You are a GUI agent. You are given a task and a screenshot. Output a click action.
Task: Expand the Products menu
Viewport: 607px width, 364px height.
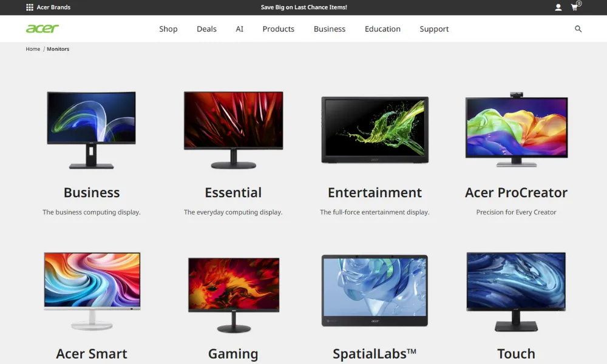coord(278,29)
